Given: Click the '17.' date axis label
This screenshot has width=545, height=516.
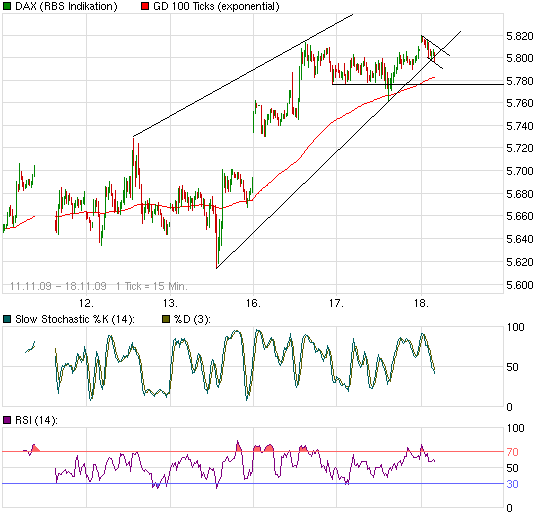Looking at the screenshot, I should tap(336, 303).
